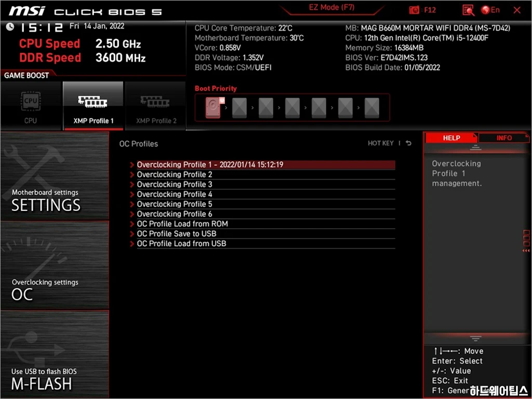Click the back arrow next to HOT KEY
The width and height of the screenshot is (532, 399).
(408, 143)
